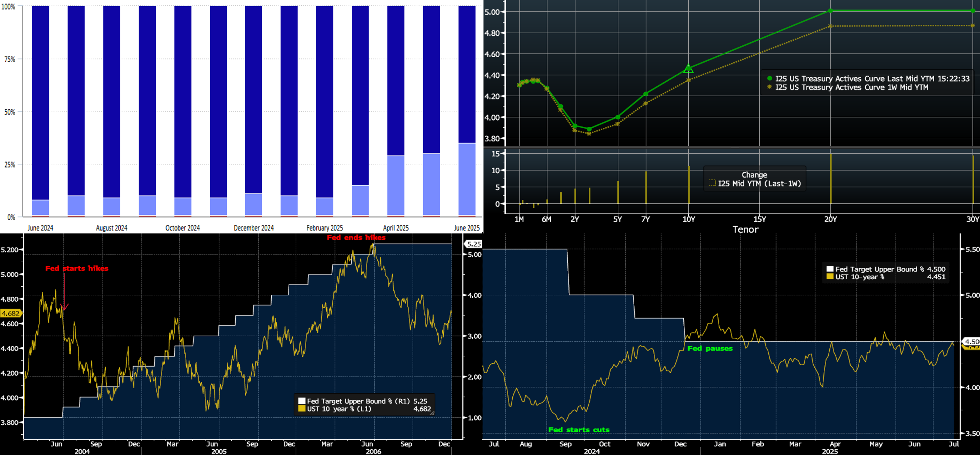Viewport: 980px width, 455px height.
Task: Click the April 2025 x-axis label
Action: (x=396, y=228)
